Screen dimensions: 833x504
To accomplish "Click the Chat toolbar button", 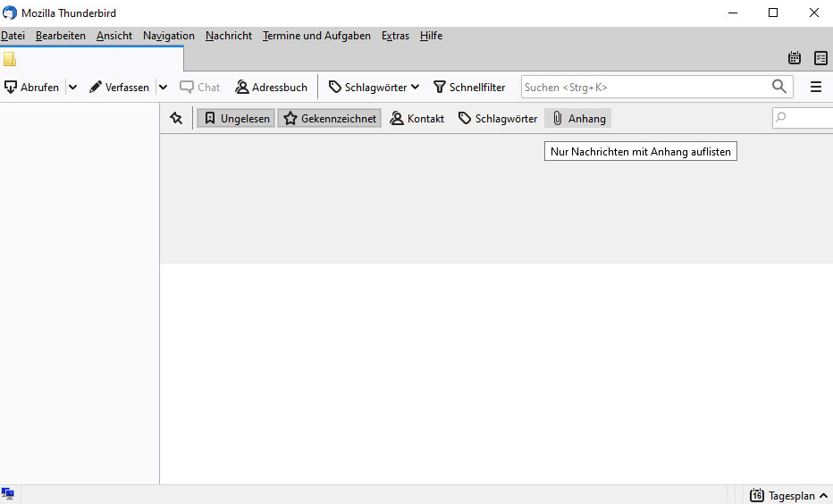I will coord(199,87).
